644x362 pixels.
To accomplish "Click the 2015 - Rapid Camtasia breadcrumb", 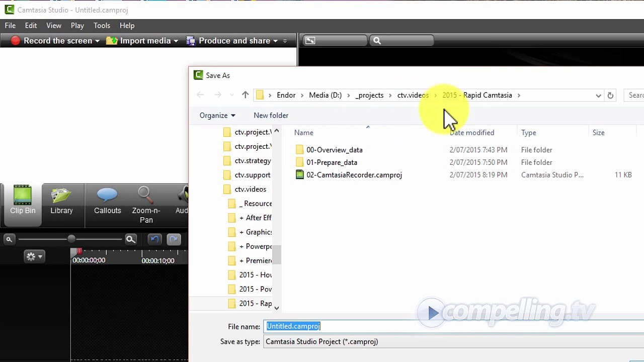I will tap(477, 95).
